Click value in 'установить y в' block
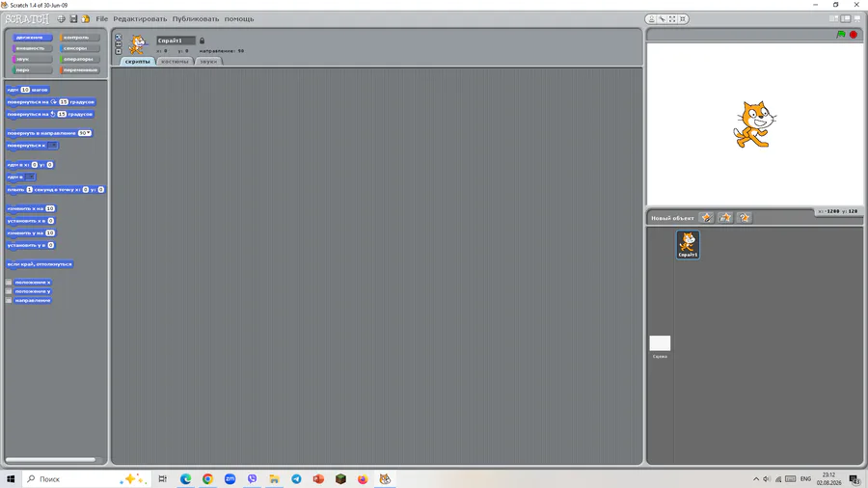The width and height of the screenshot is (868, 488). 50,245
